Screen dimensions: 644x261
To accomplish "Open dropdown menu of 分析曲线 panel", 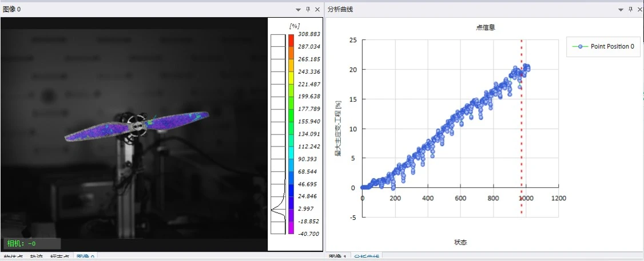I will click(x=622, y=10).
